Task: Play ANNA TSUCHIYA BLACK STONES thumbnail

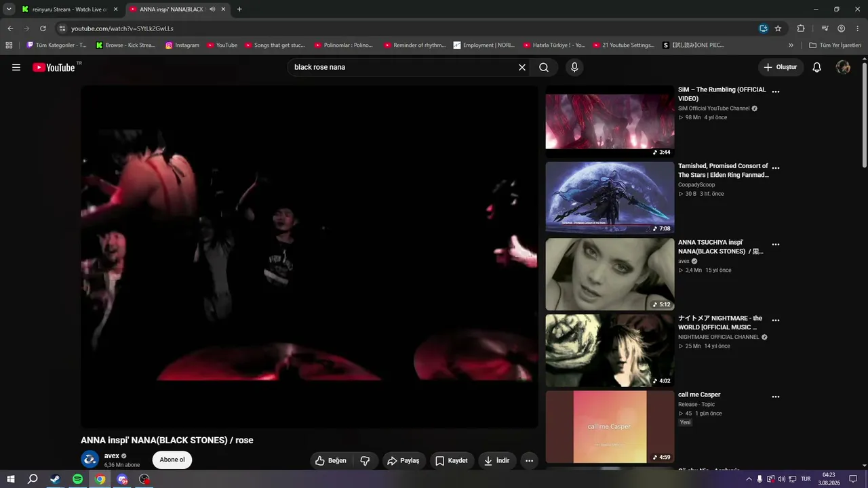Action: click(x=610, y=274)
